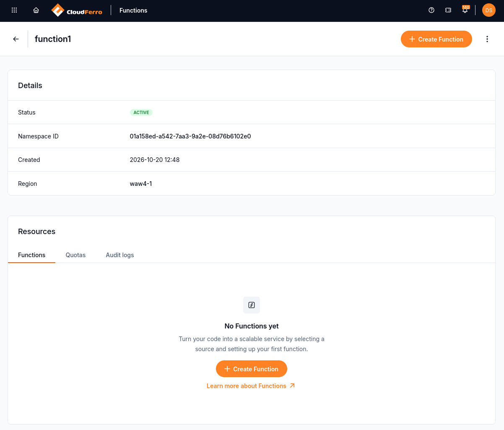Open the app launcher grid icon

click(x=14, y=10)
